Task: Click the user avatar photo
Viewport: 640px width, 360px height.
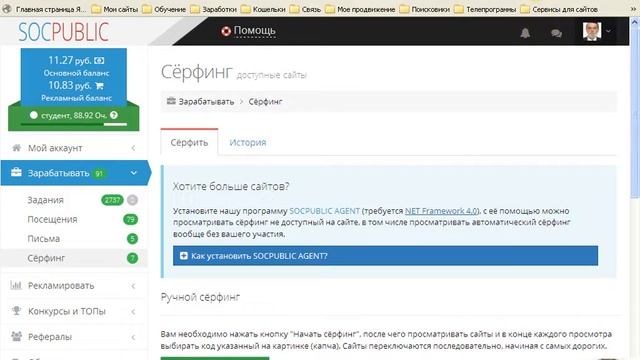Action: [x=592, y=31]
